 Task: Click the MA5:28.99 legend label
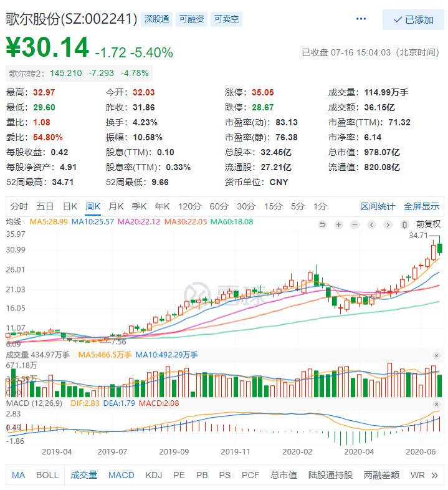coord(49,222)
